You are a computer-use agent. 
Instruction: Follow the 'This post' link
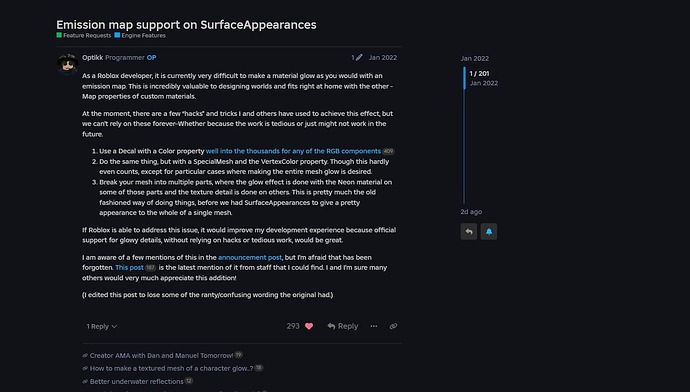pos(129,267)
